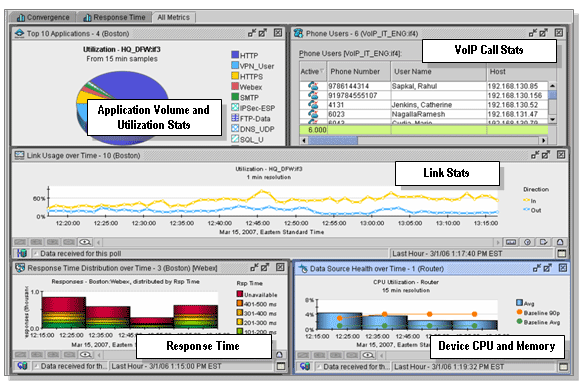Click the Baseline 90p legend marker
584x387 pixels.
519,312
